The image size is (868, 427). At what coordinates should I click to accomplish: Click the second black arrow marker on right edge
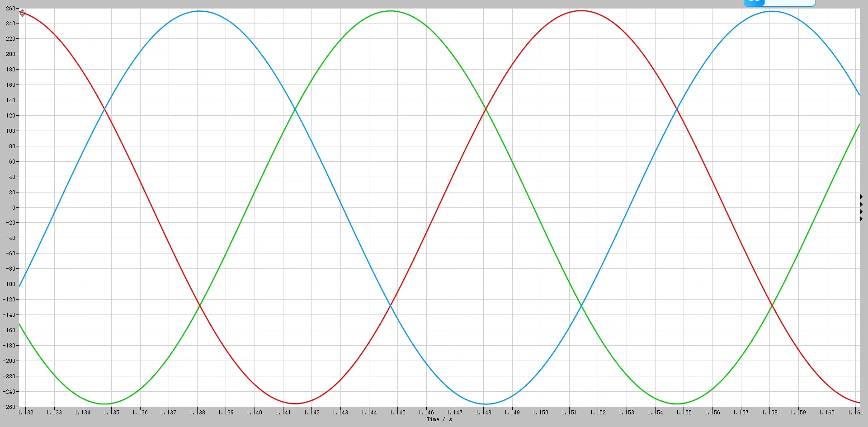(861, 204)
